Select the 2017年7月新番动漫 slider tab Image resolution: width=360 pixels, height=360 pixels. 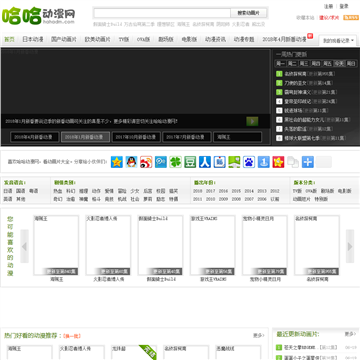click(187, 137)
